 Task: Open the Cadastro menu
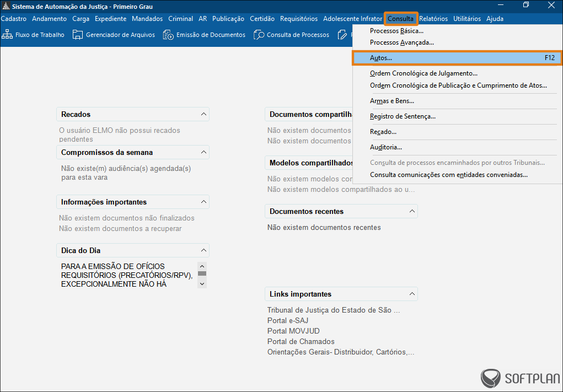tap(14, 19)
